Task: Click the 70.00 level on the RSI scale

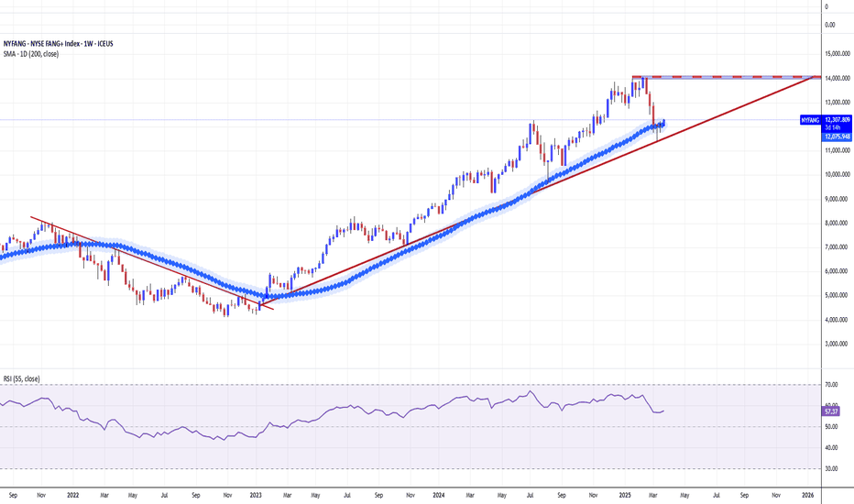Action: point(832,386)
